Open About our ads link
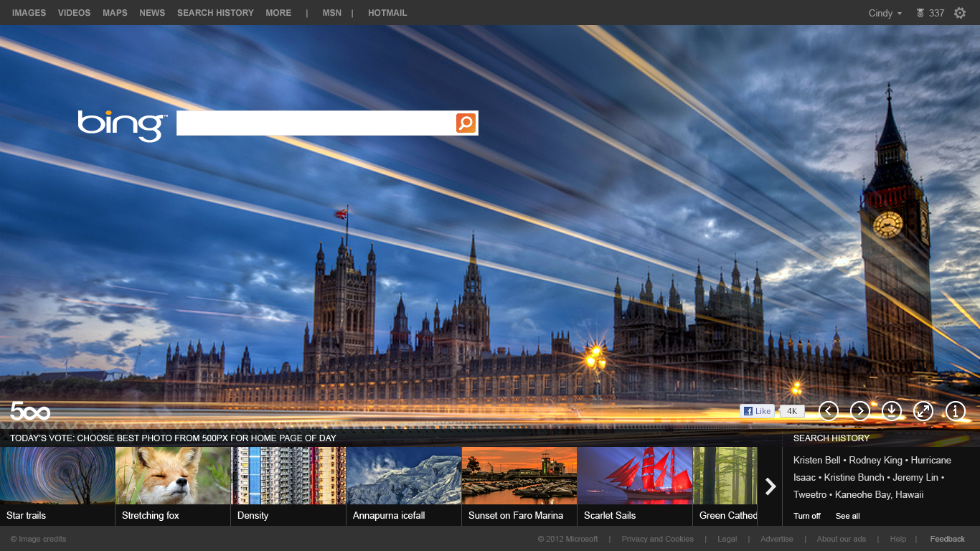This screenshot has width=980, height=551. pyautogui.click(x=842, y=539)
